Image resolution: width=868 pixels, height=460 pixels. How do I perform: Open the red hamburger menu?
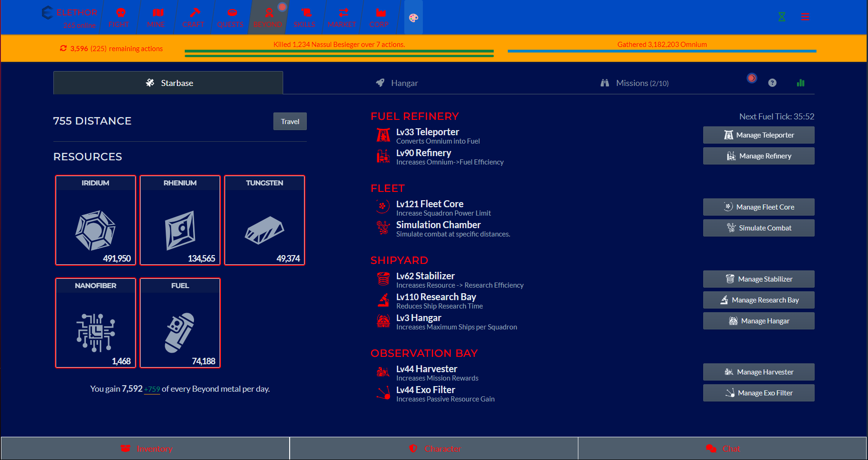pos(805,17)
